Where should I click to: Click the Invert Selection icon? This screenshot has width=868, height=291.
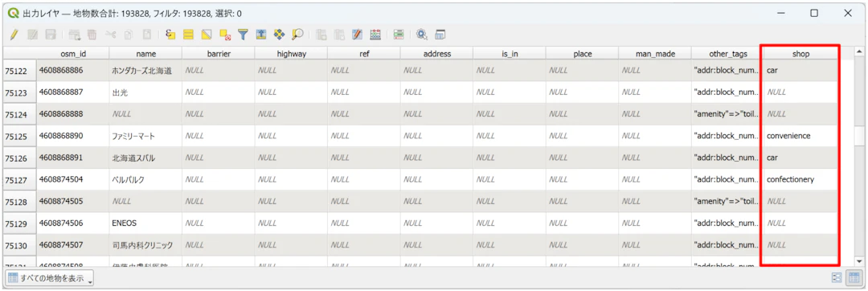pos(207,35)
